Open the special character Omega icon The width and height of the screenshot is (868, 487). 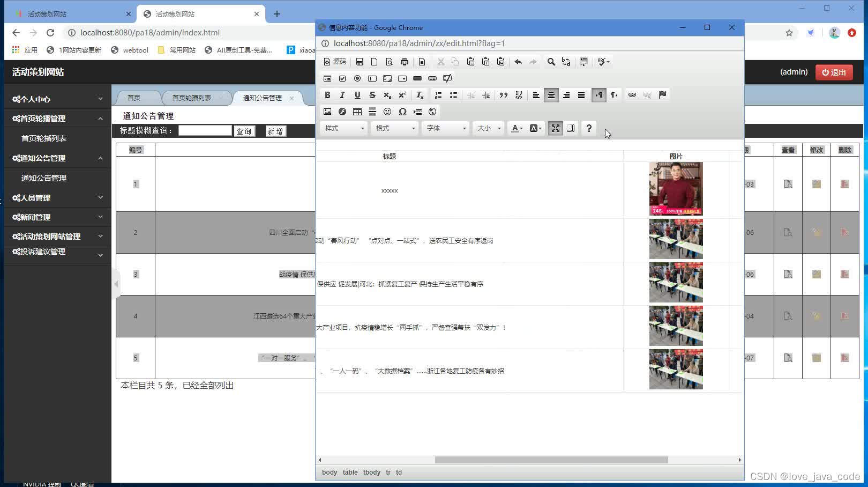click(402, 112)
